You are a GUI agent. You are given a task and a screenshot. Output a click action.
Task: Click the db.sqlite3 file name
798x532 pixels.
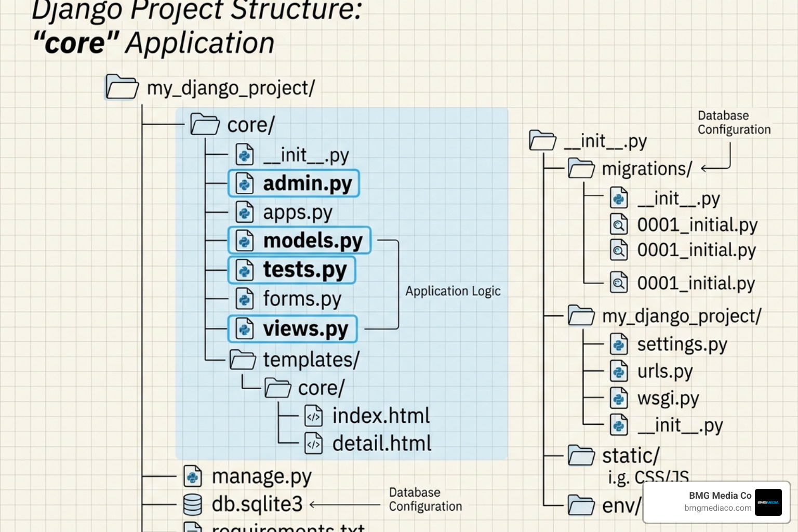click(257, 504)
